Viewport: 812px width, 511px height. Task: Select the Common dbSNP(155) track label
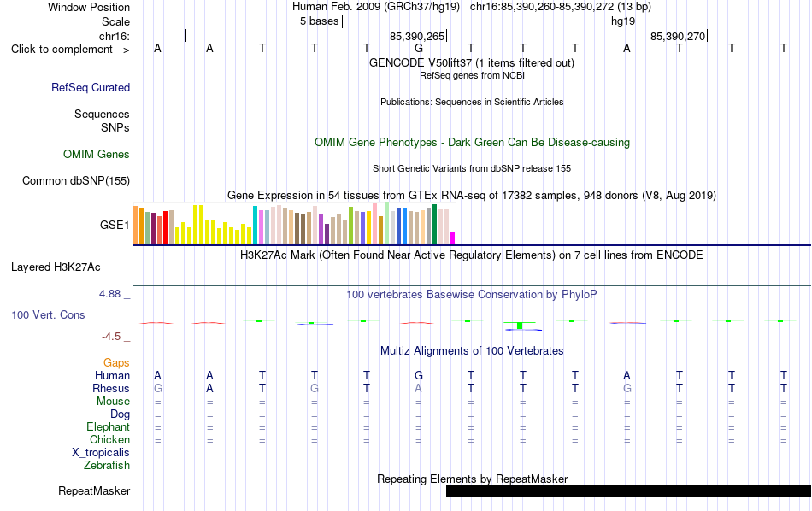tap(76, 180)
